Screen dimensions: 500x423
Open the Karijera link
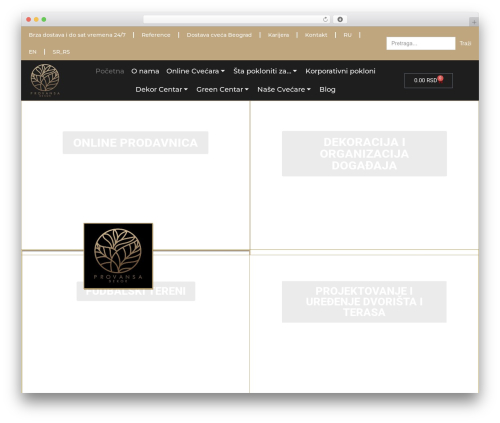coord(278,35)
